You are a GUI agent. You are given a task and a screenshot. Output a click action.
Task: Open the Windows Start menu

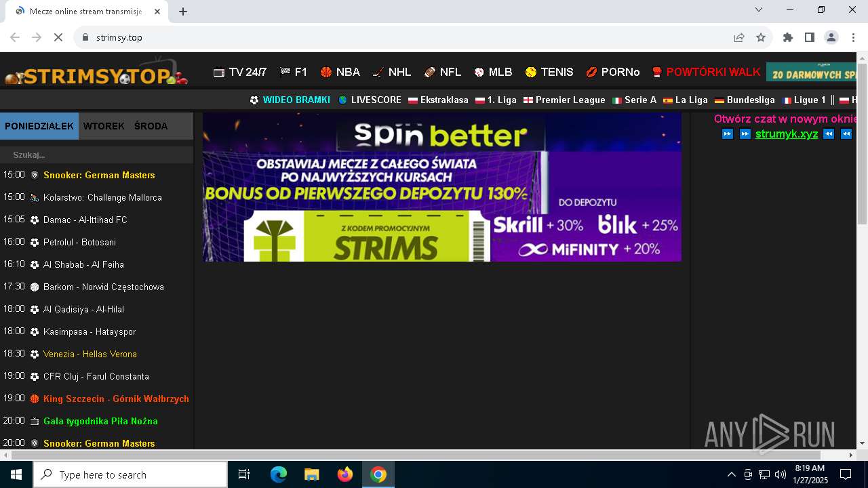click(x=16, y=474)
